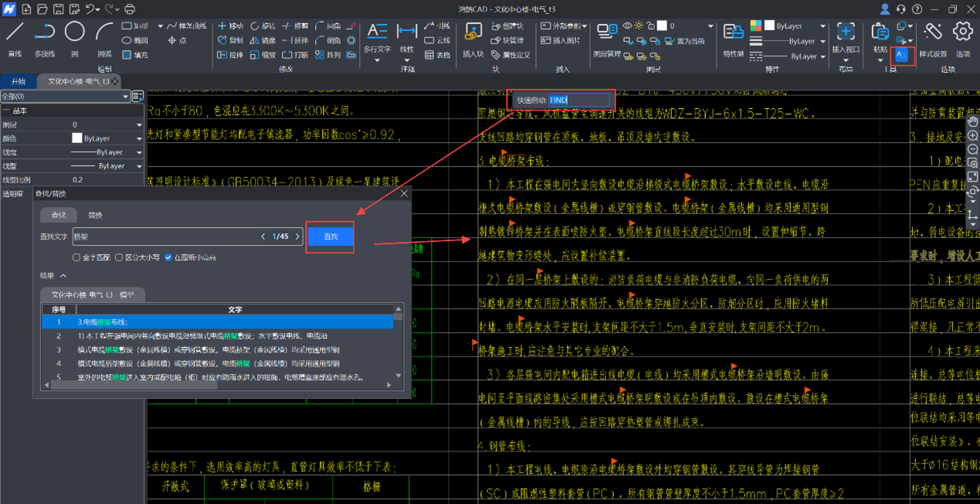Click the print icon in title bar

coord(130,9)
